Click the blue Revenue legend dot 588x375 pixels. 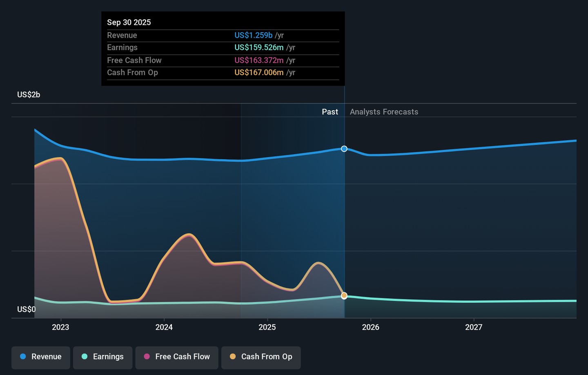click(23, 357)
